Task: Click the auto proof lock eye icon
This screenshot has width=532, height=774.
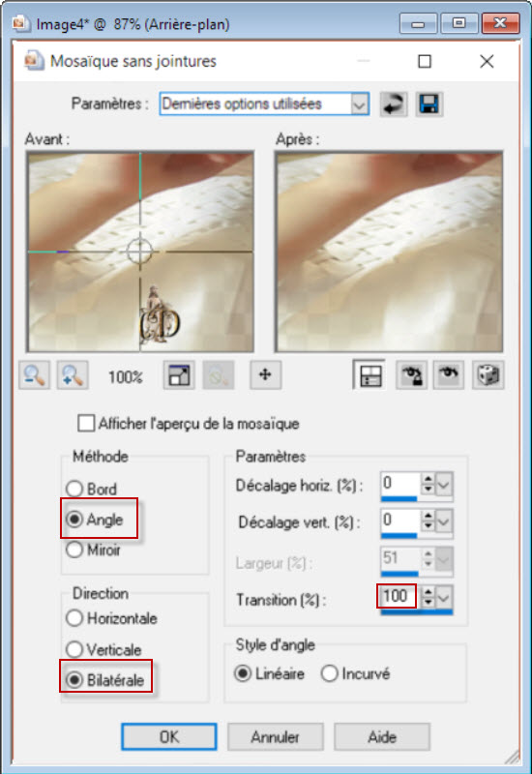Action: 411,375
